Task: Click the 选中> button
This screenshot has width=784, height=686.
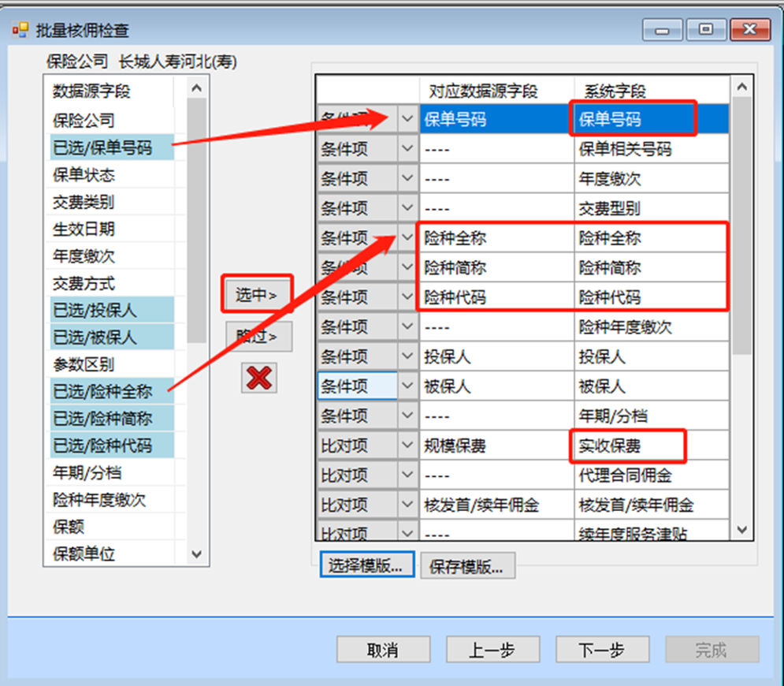Action: [x=258, y=295]
